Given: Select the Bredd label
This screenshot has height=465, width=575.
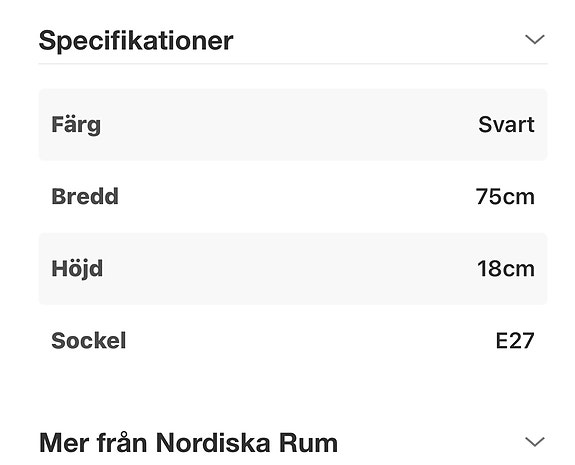Looking at the screenshot, I should pos(85,196).
